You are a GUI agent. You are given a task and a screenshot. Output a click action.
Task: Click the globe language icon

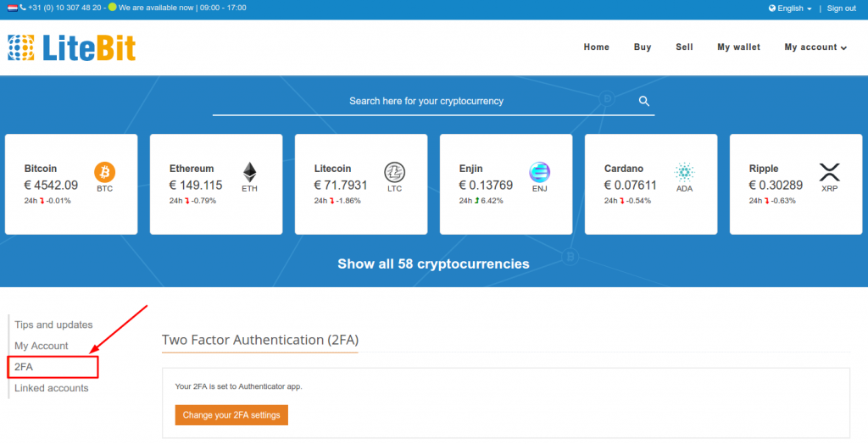771,8
